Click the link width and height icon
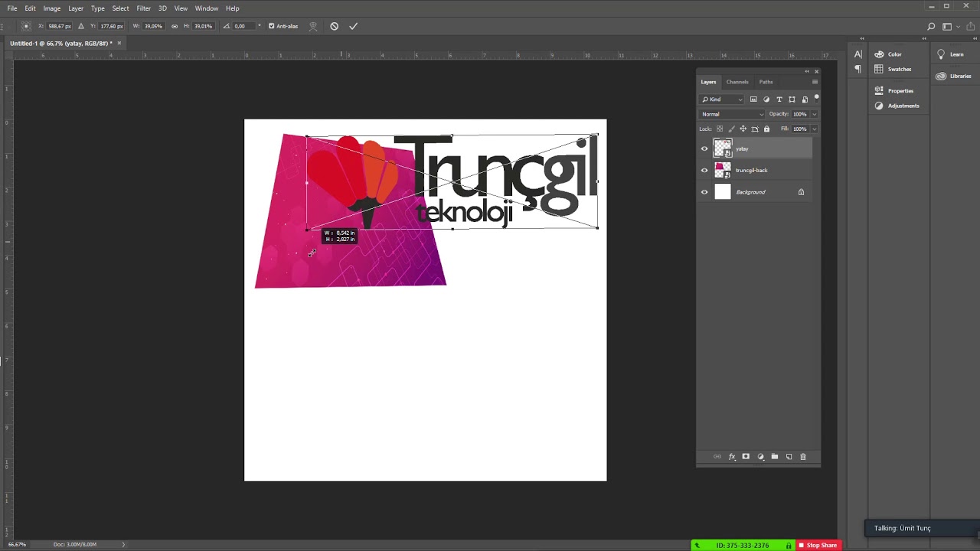The image size is (980, 551). [x=175, y=26]
